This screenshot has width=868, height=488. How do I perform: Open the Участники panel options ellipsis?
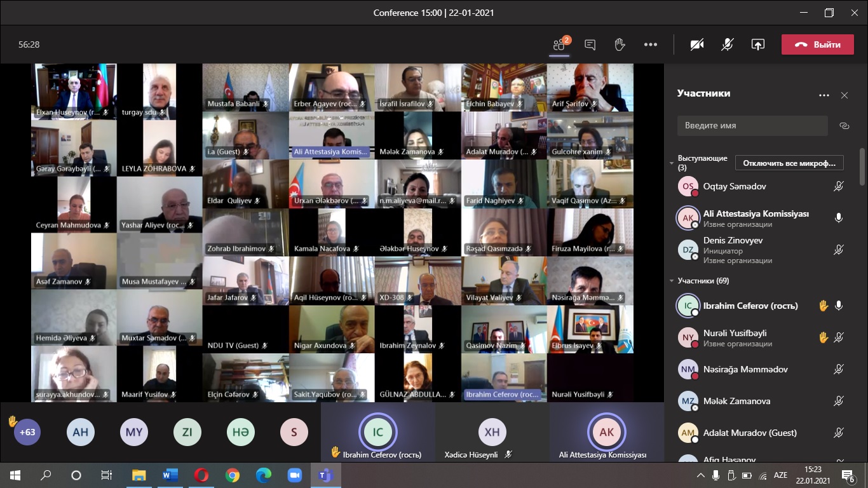(824, 95)
